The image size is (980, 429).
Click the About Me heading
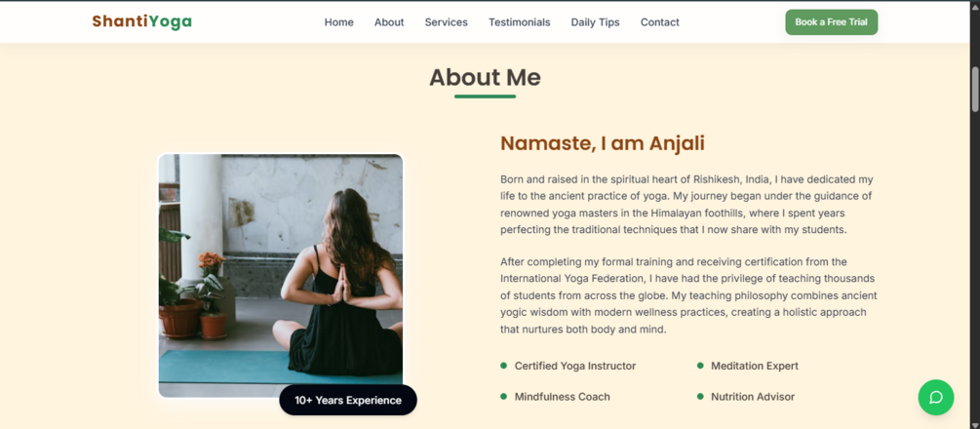(485, 78)
